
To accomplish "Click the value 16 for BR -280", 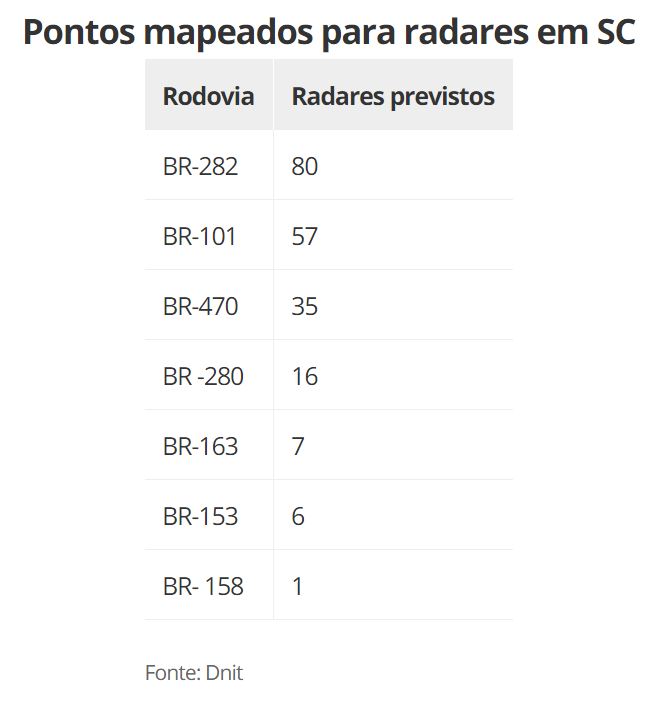I will 305,376.
